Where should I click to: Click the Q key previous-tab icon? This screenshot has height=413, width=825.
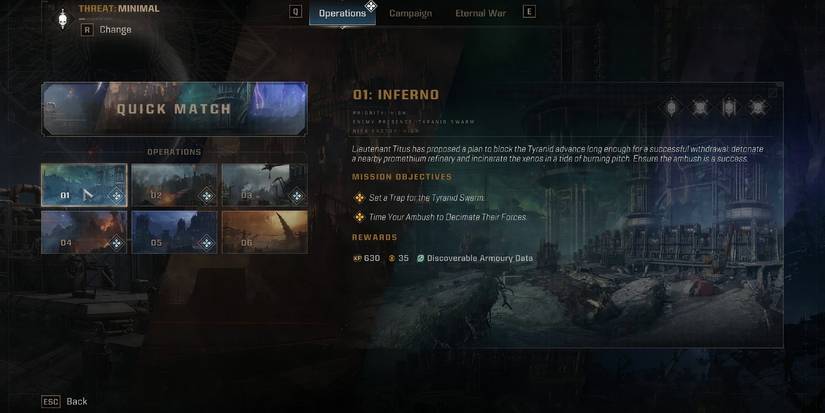coord(296,11)
